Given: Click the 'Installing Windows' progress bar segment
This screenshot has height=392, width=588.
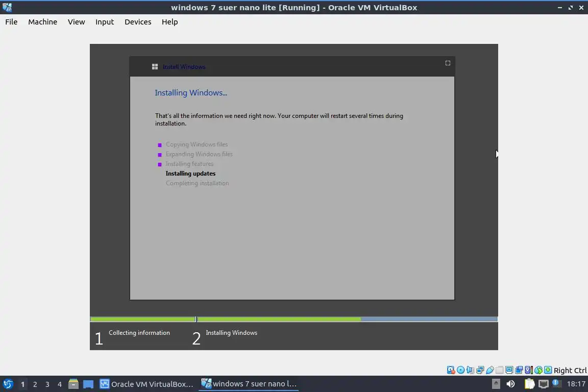Looking at the screenshot, I should [347, 319].
